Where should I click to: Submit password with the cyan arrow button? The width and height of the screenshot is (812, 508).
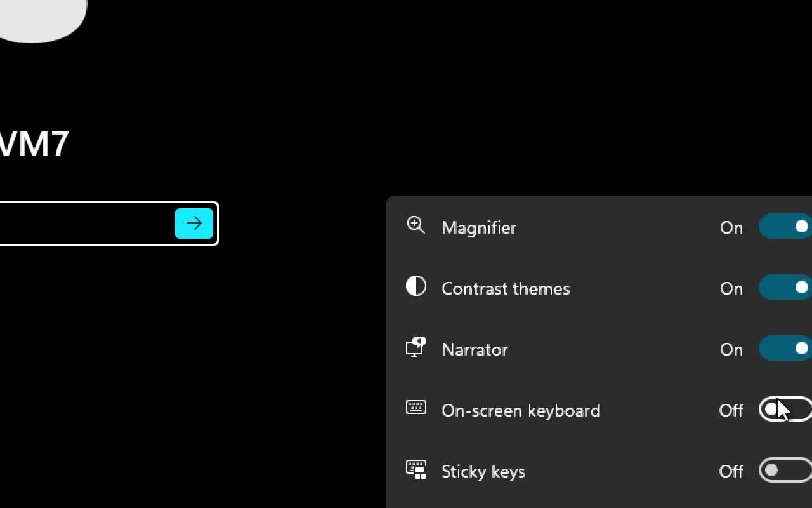tap(193, 224)
